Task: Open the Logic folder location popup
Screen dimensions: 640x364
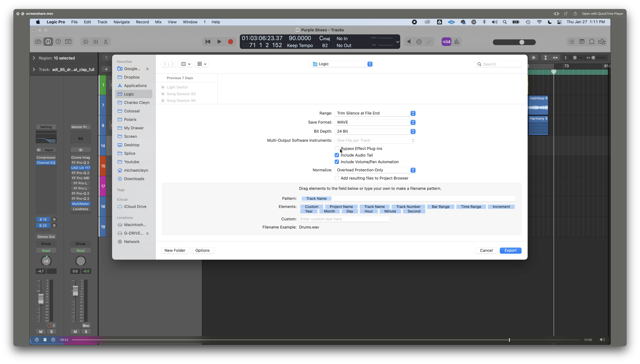Action: point(342,64)
